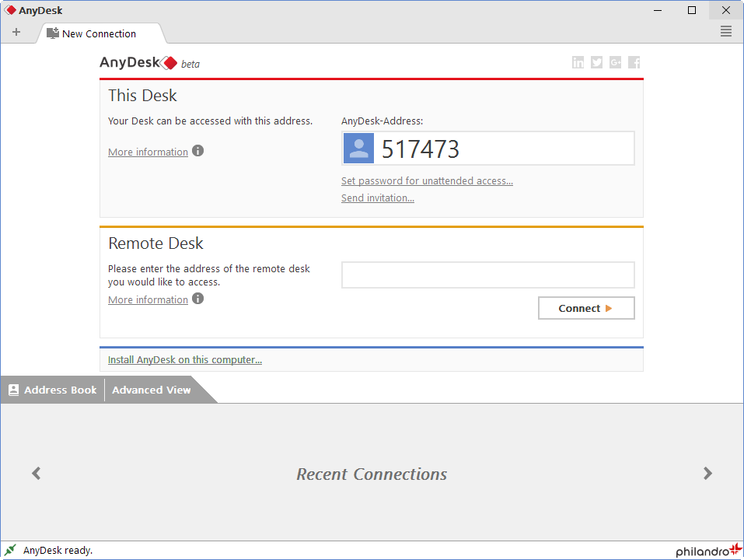Open More information link under Remote Desk
Screen dimensions: 744x560
point(148,300)
